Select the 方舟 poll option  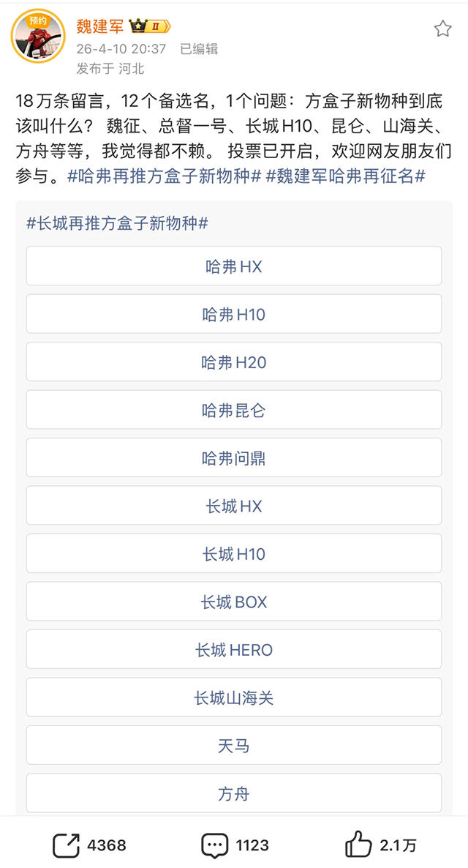tap(234, 793)
